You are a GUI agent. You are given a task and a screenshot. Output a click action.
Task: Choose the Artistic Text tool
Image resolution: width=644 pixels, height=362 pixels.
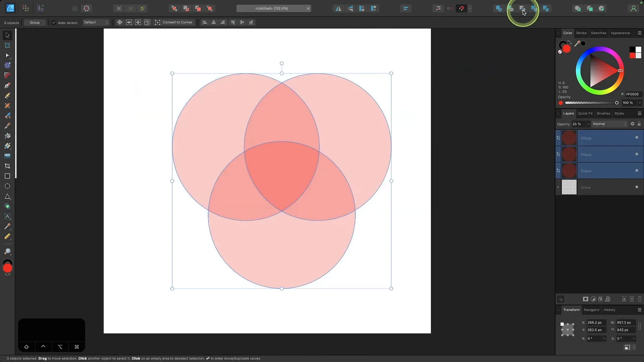click(7, 216)
